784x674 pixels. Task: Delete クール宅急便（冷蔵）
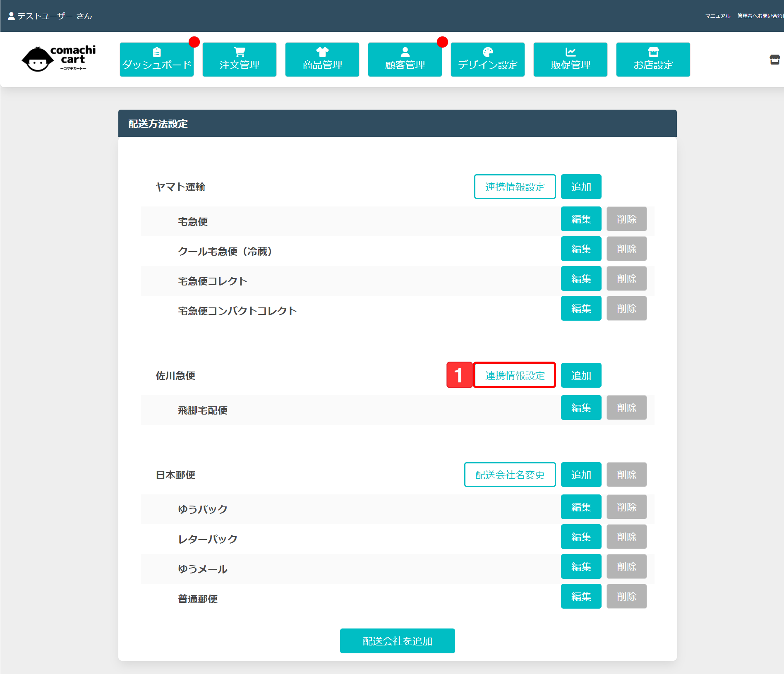pyautogui.click(x=626, y=249)
